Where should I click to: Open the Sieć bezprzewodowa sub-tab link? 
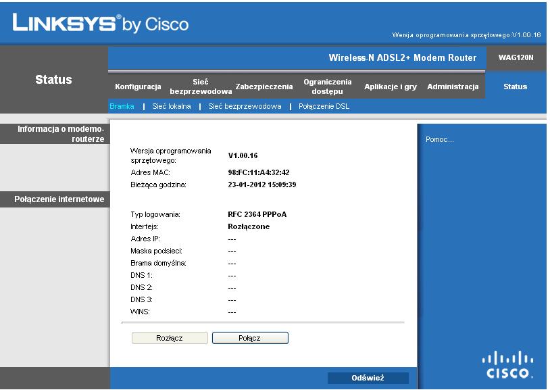245,106
